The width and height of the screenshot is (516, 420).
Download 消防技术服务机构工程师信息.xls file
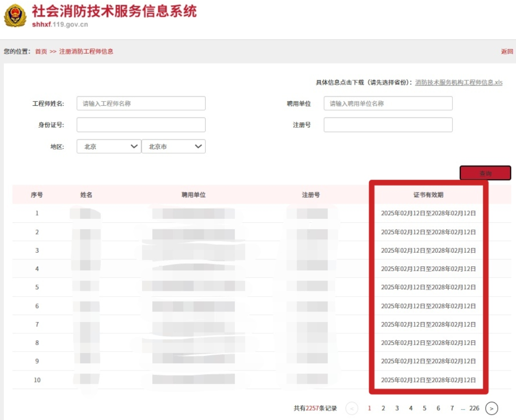[458, 83]
